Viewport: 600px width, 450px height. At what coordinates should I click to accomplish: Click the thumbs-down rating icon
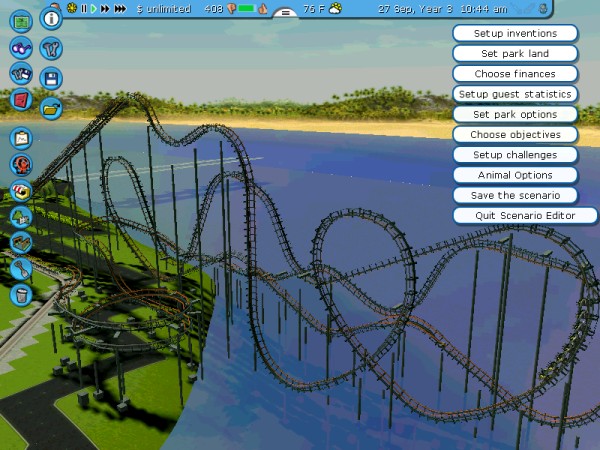click(x=232, y=9)
